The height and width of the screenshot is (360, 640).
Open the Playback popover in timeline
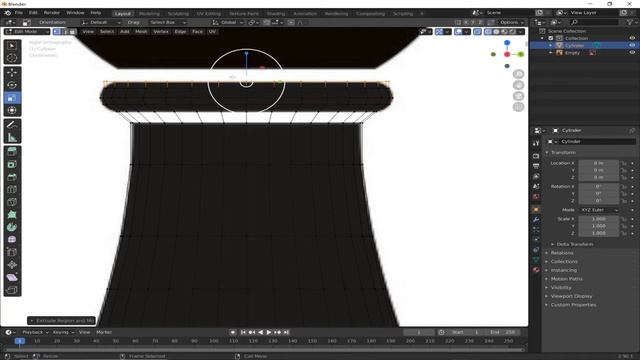pos(35,332)
